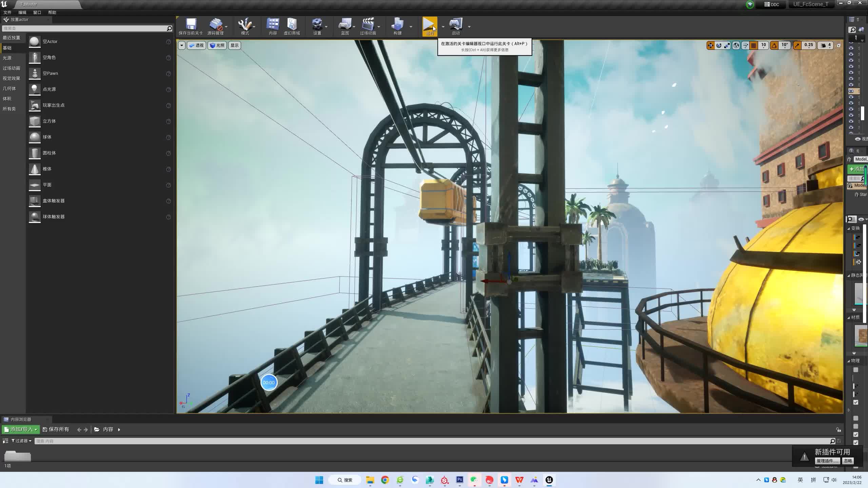Expand the Lit (光照) view mode menu

[217, 45]
